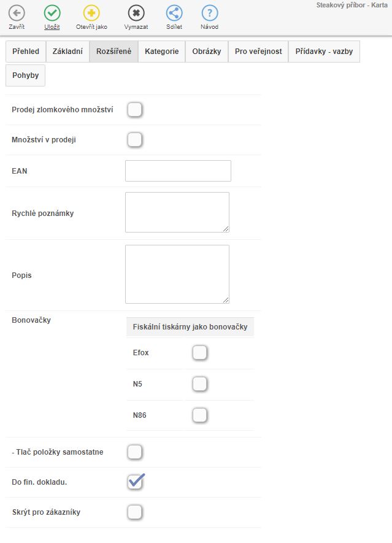Viewport: 392px width, 543px height.
Task: Click the Zavřít back arrow icon
Action: (17, 13)
